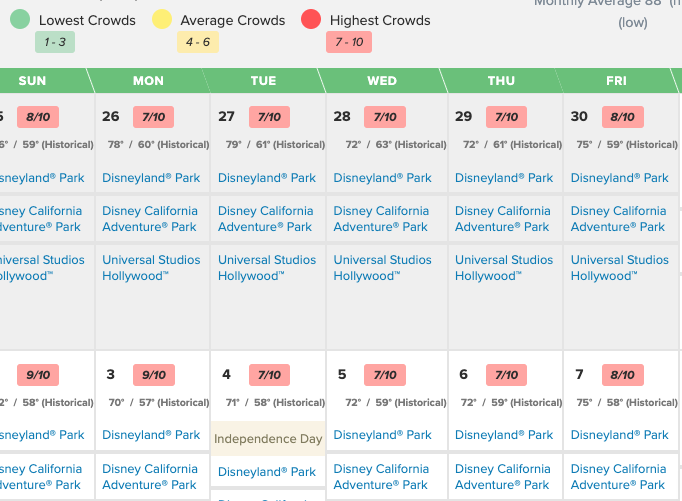Image resolution: width=682 pixels, height=501 pixels.
Task: Click the date number 26
Action: [110, 117]
